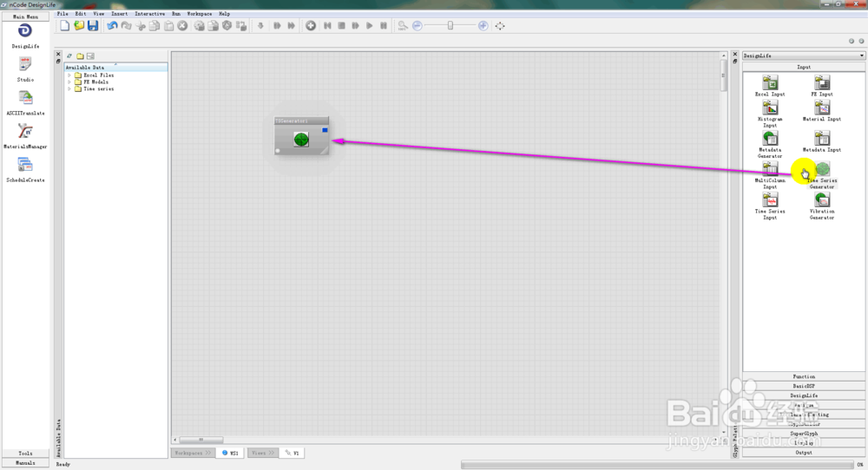Open MaterialsManager from the Main Menu
Image resolution: width=868 pixels, height=470 pixels.
(25, 136)
